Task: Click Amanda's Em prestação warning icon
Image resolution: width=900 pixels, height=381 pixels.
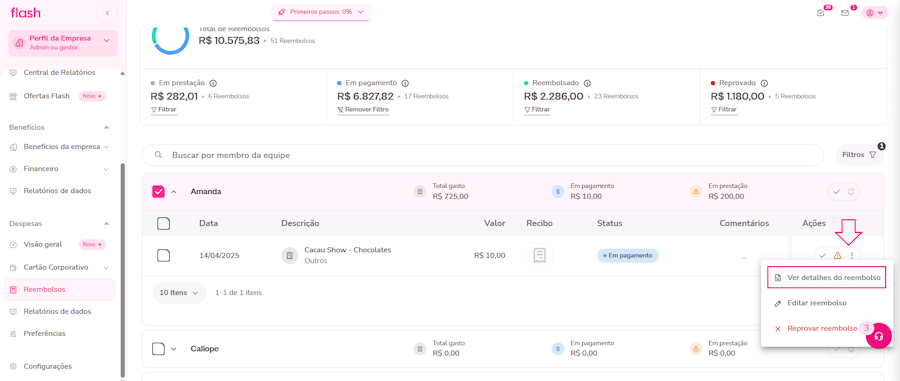Action: 696,192
